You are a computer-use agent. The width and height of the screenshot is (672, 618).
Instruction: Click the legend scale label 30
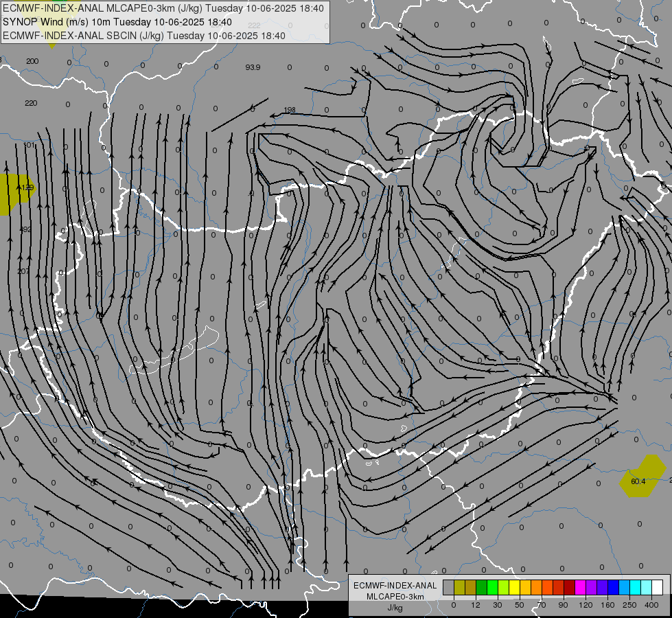coord(498,605)
